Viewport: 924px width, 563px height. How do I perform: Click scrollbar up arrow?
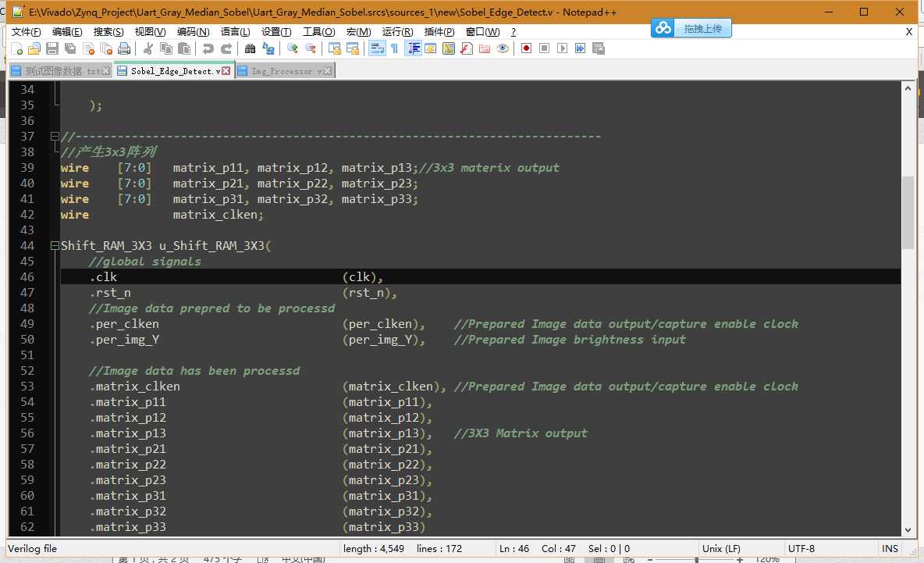(908, 88)
